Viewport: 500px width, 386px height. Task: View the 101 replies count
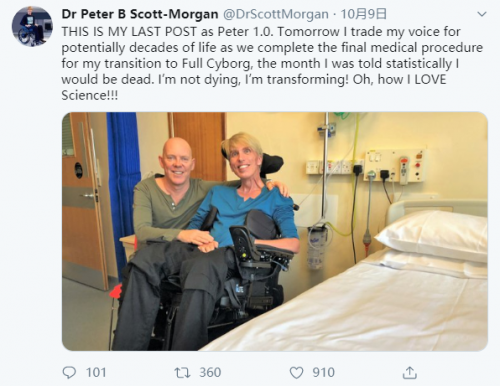pos(96,372)
